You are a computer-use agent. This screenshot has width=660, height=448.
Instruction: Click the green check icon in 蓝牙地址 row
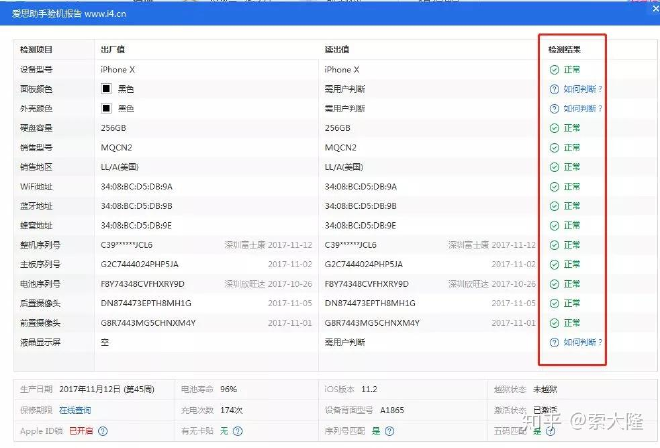pyautogui.click(x=554, y=206)
